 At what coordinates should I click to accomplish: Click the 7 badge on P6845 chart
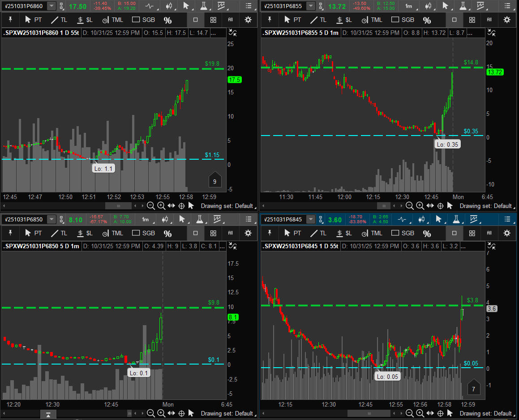click(x=474, y=389)
